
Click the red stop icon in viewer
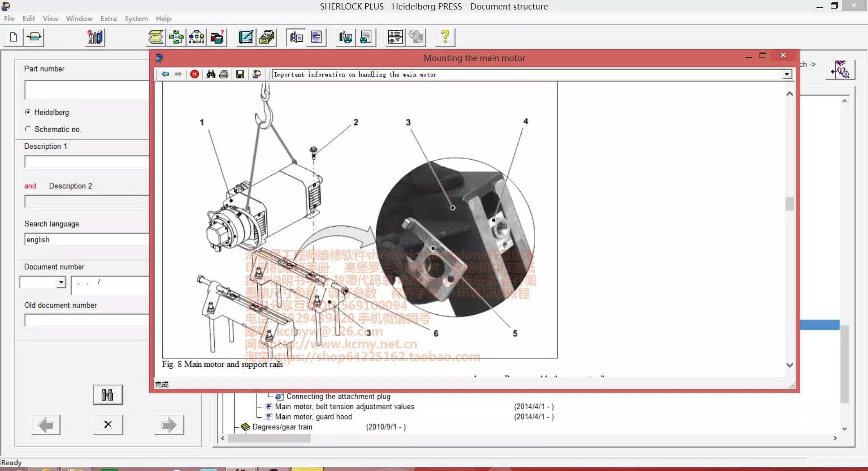194,74
